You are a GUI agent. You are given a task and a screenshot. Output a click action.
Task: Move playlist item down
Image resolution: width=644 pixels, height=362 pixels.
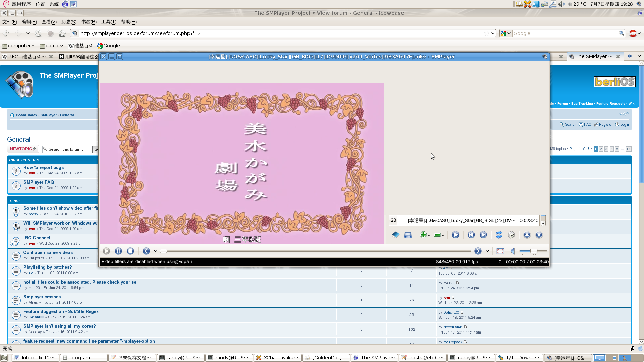click(x=539, y=235)
